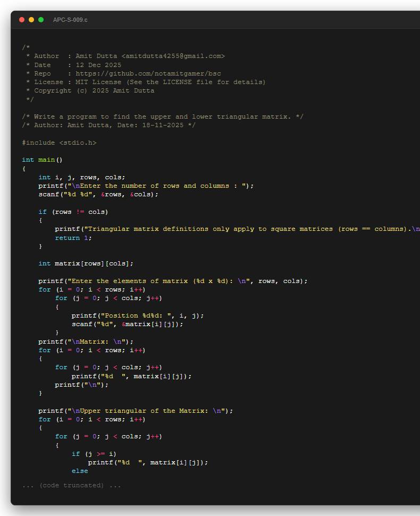Click the yellow minimize window button
Image resolution: width=420 pixels, height=516 pixels.
coord(31,20)
